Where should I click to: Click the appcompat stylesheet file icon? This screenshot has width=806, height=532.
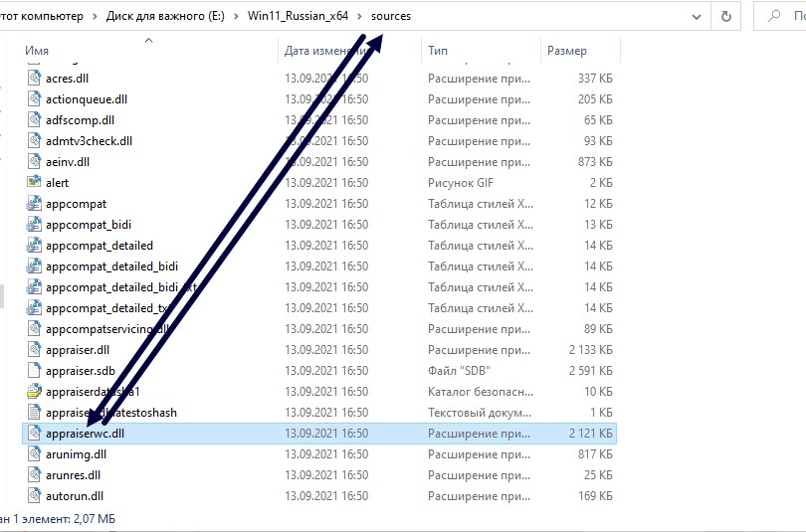(35, 204)
